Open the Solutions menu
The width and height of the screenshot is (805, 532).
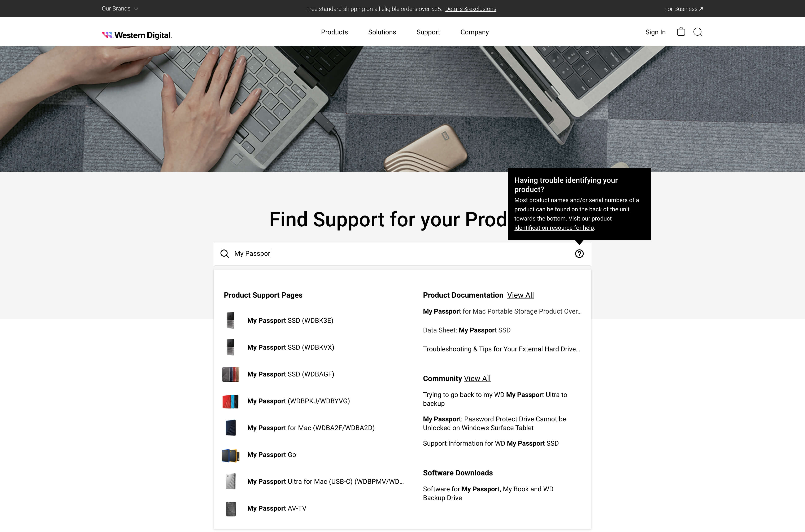pyautogui.click(x=382, y=32)
